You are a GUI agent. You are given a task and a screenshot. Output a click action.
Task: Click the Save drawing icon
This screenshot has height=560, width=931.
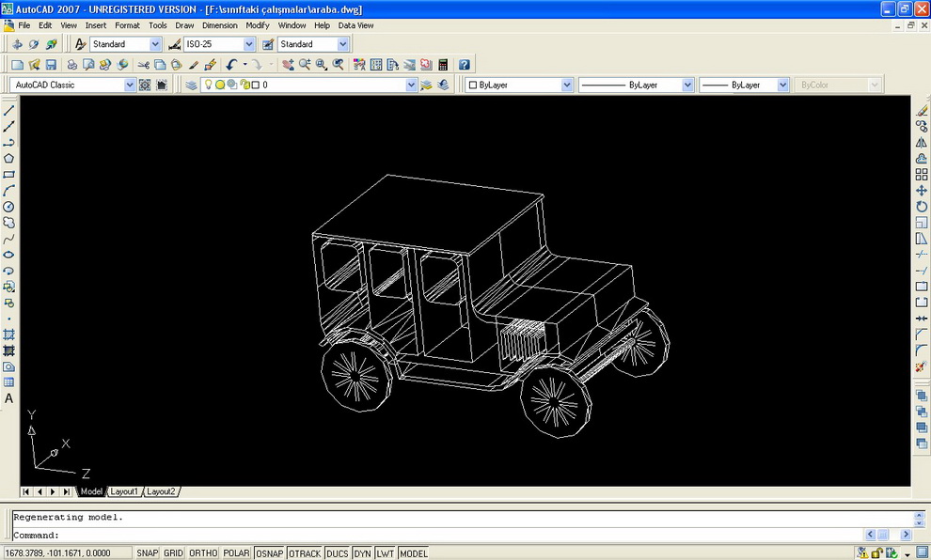pyautogui.click(x=51, y=65)
